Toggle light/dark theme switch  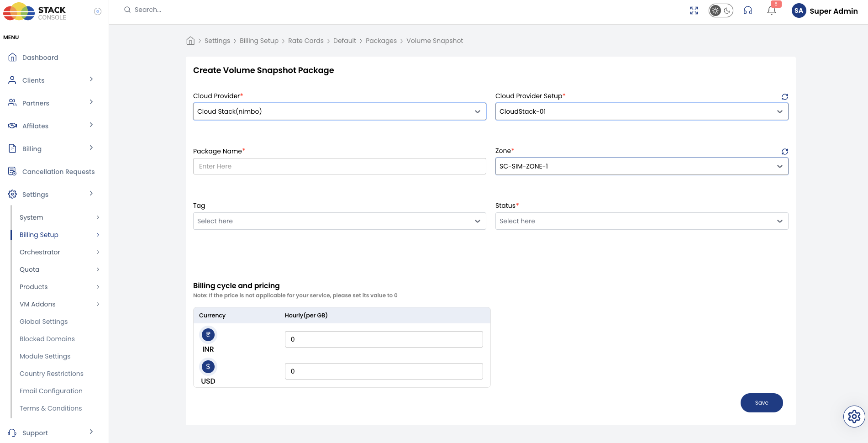click(721, 11)
